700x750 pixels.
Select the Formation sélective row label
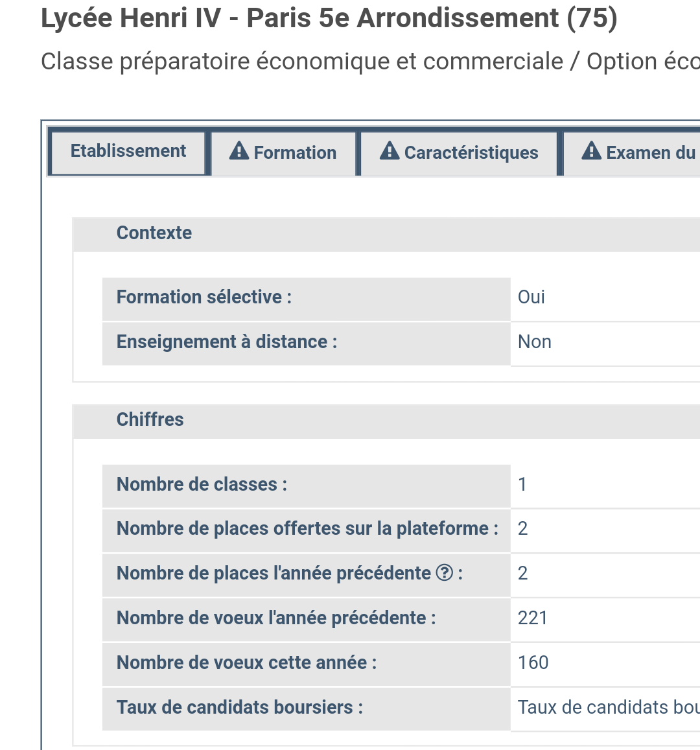[x=204, y=297]
